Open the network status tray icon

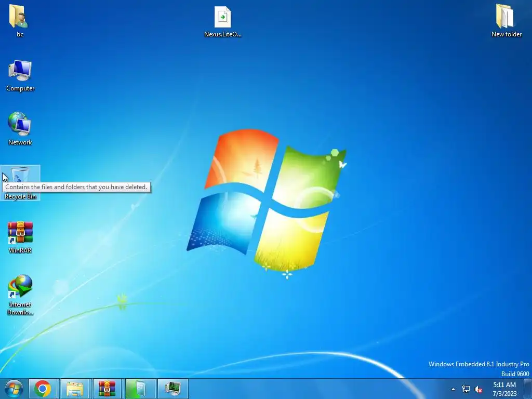(x=466, y=389)
